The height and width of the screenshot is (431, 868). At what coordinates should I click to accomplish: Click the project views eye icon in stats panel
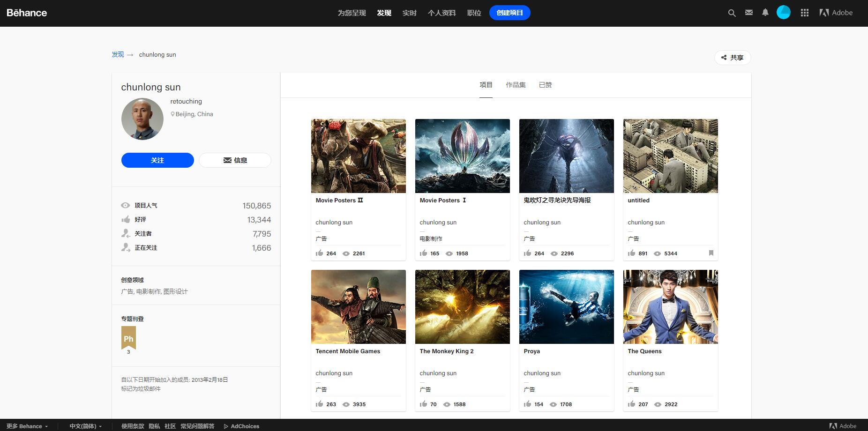tap(126, 205)
